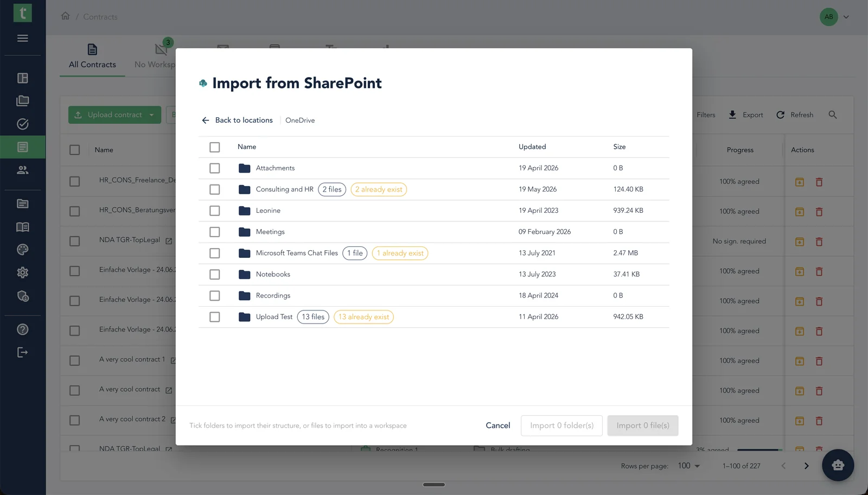
Task: Click the Notebooks folder icon
Action: coord(245,275)
